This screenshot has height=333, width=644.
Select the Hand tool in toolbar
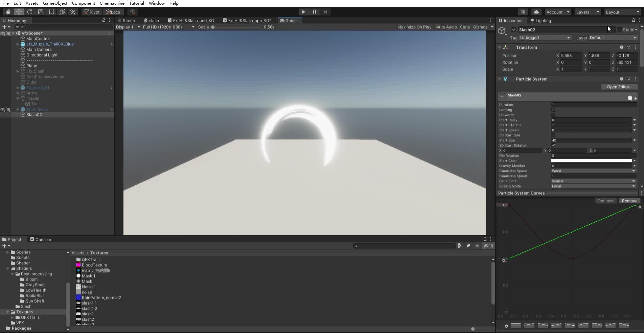tap(8, 12)
